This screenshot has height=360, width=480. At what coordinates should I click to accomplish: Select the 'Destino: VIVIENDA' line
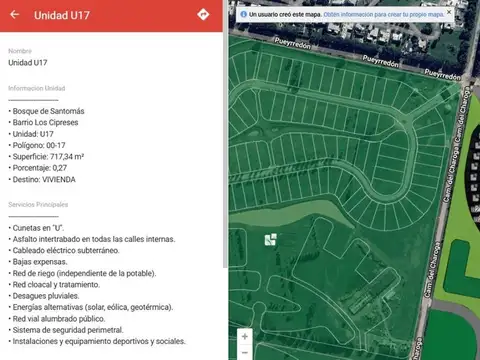(x=42, y=180)
